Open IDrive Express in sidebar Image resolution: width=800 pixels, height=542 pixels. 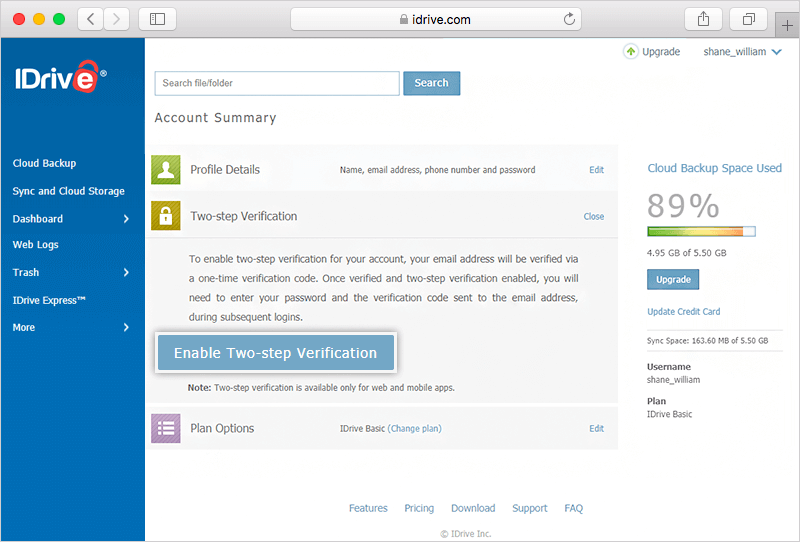click(x=49, y=300)
